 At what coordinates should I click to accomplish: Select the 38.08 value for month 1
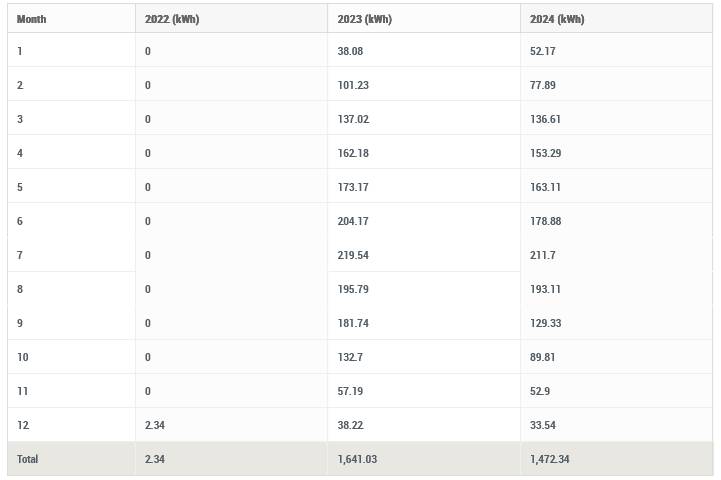tap(350, 51)
